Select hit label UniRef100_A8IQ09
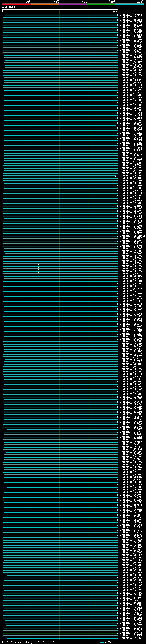Viewport: 146px width, 644px height. [131, 65]
